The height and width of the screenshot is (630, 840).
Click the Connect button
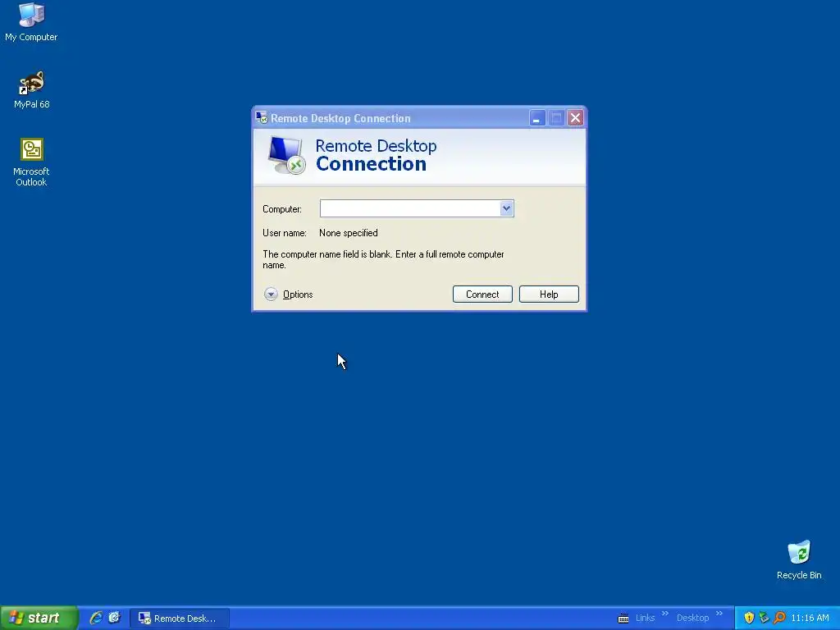[x=482, y=294]
